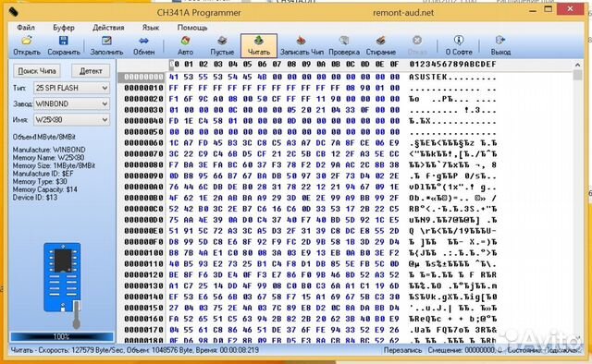Click the Смещение offset status entry
592x364 pixels.
pos(463,350)
